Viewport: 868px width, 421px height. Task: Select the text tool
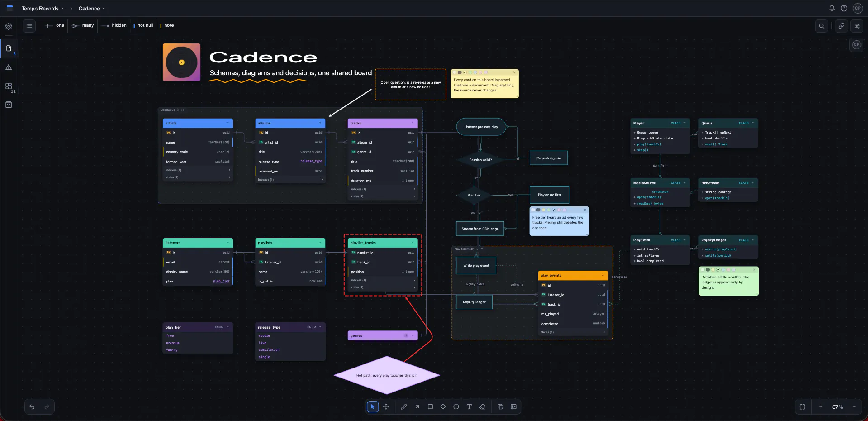[x=469, y=407]
